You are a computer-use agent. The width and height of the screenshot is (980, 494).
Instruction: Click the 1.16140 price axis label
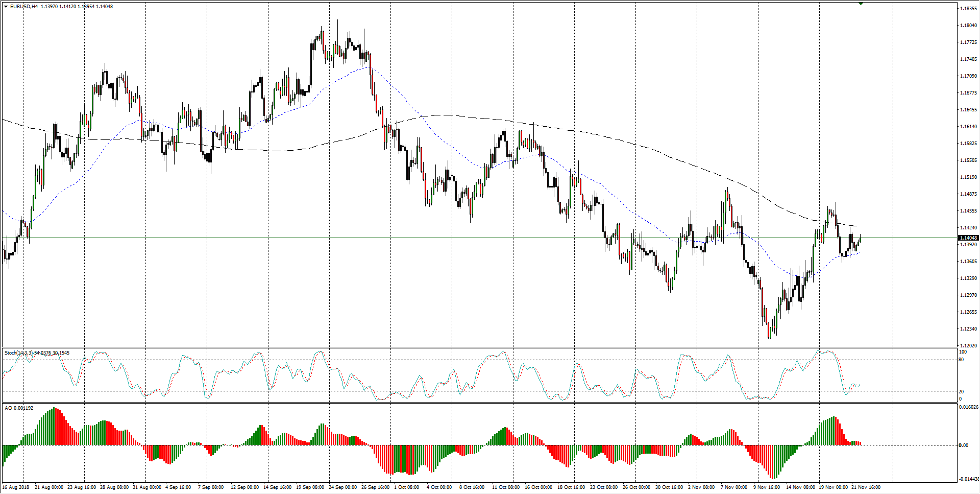[968, 127]
